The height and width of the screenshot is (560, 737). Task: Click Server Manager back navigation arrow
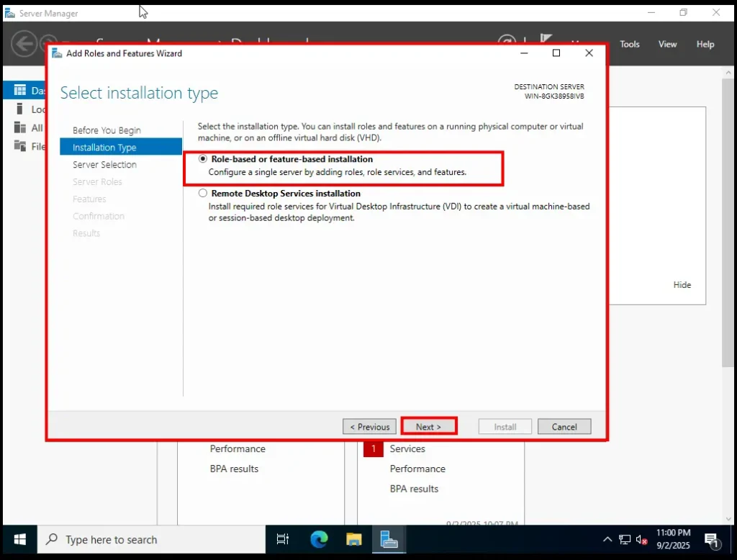tap(24, 44)
